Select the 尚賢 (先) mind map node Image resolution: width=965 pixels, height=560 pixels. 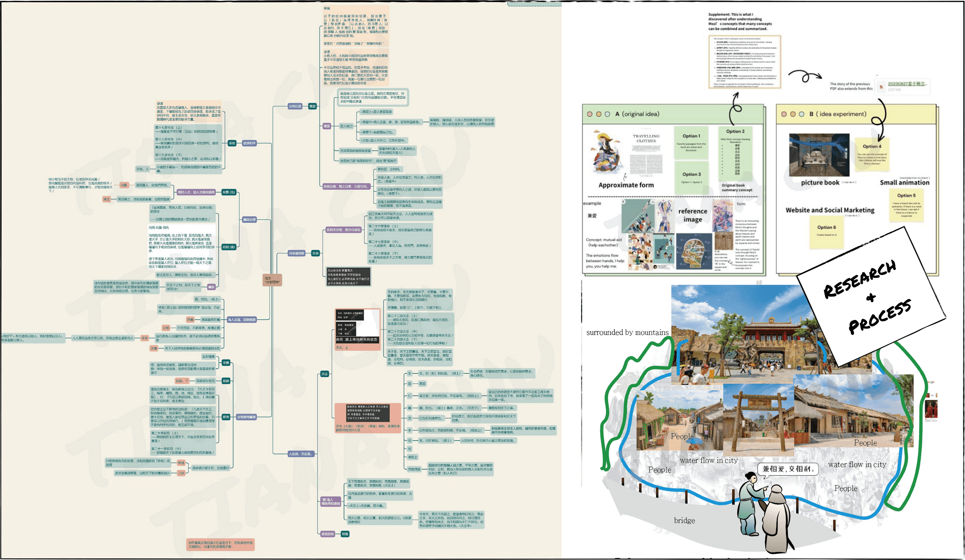[x=228, y=192]
